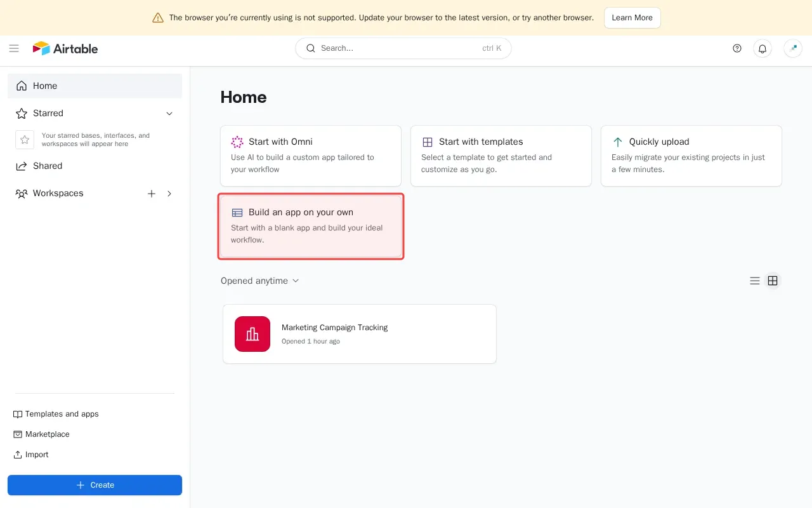Open the notifications bell
This screenshot has width=812, height=508.
(x=763, y=48)
